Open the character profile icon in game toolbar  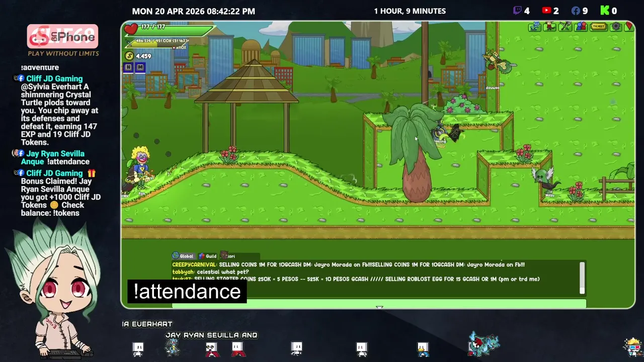click(x=549, y=27)
